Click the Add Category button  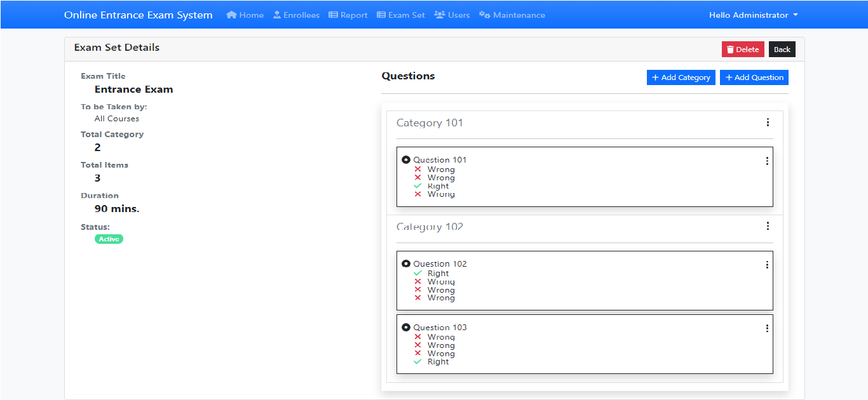click(x=681, y=77)
